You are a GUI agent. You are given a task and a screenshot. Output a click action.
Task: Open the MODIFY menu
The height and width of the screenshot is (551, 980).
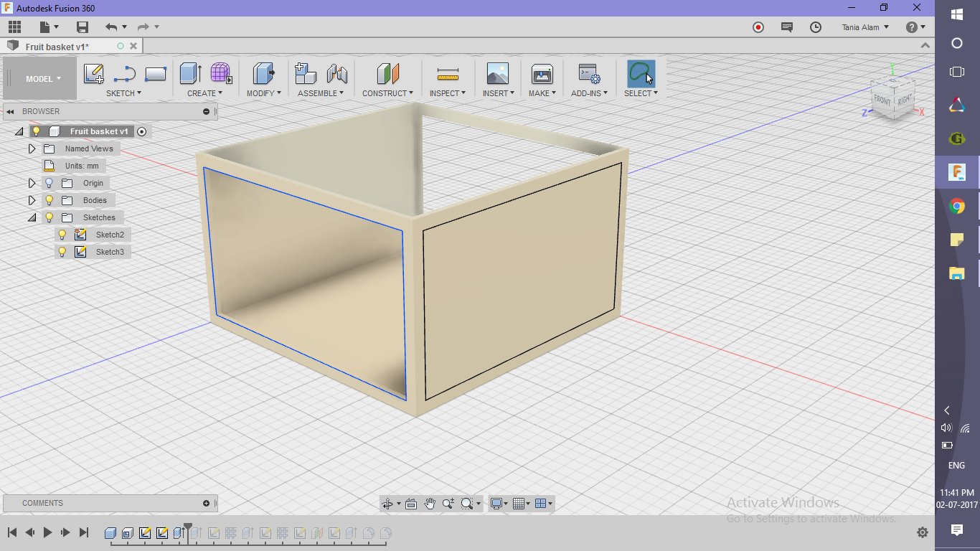coord(264,93)
